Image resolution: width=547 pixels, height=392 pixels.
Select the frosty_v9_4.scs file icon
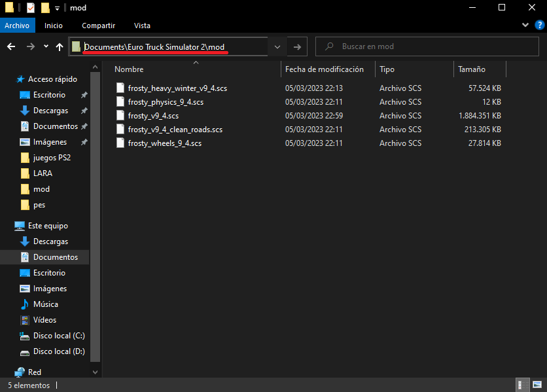click(120, 116)
